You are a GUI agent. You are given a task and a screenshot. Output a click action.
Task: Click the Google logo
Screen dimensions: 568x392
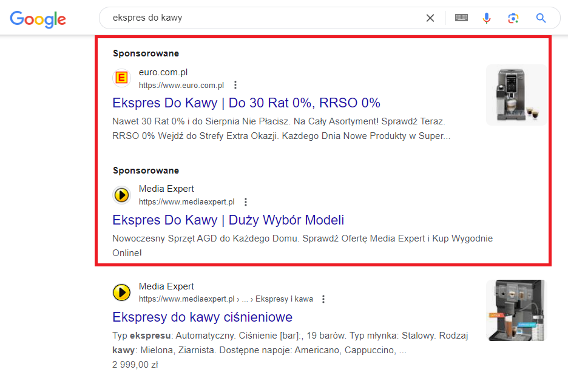(x=38, y=19)
